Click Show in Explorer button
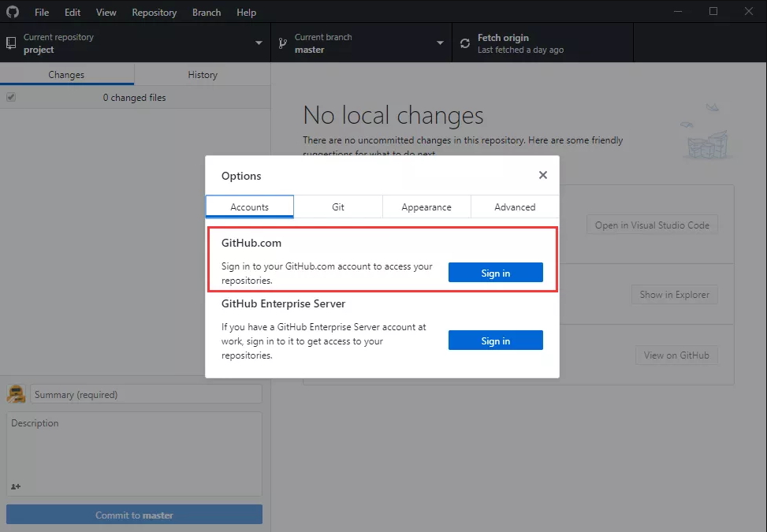 [675, 294]
